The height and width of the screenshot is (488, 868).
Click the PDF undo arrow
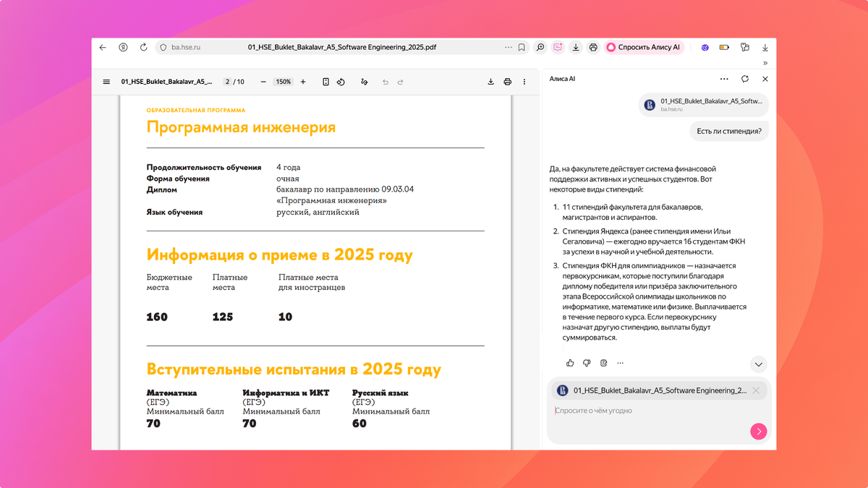click(x=386, y=82)
